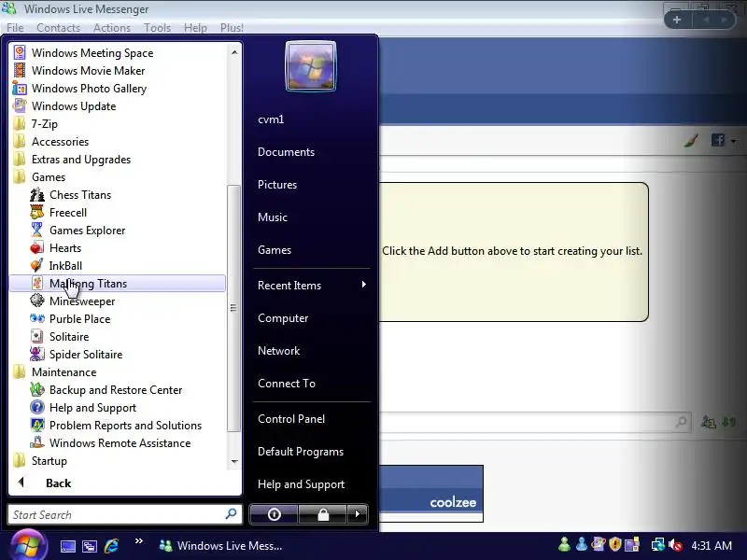Click the lock computer button
The height and width of the screenshot is (560, 747).
click(323, 514)
